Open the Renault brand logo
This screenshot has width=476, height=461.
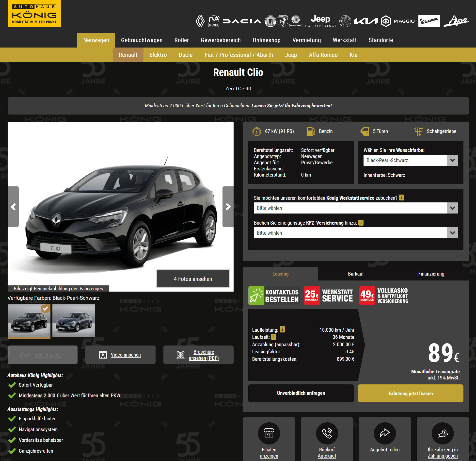pos(200,21)
